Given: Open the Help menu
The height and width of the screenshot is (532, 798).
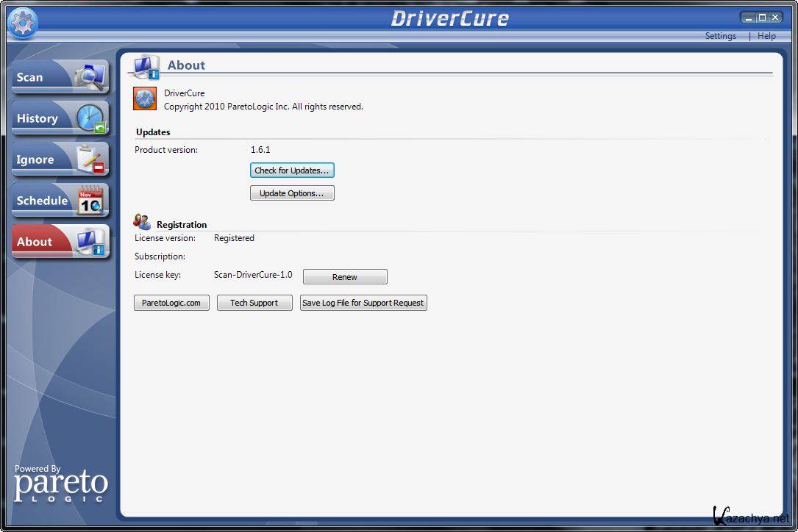Looking at the screenshot, I should (x=766, y=36).
